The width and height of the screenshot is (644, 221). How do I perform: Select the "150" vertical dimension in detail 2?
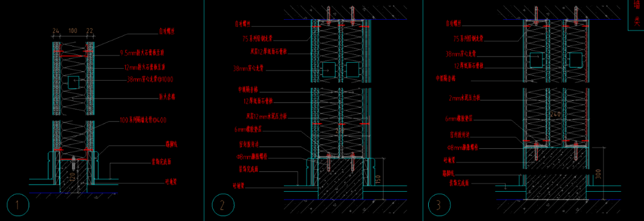tap(378, 180)
